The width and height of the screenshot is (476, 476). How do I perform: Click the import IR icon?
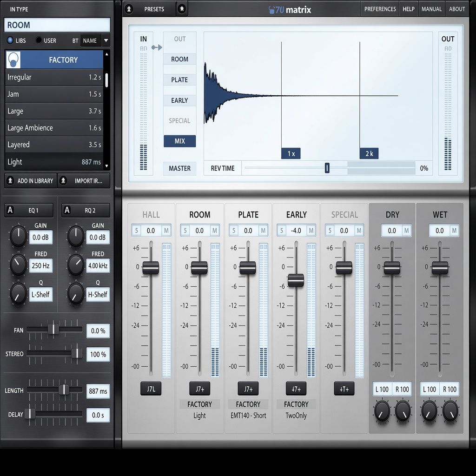63,181
